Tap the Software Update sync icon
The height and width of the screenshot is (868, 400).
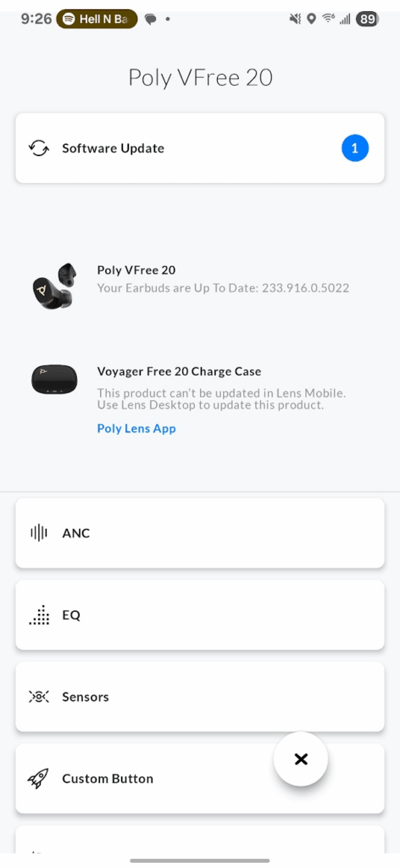point(39,148)
